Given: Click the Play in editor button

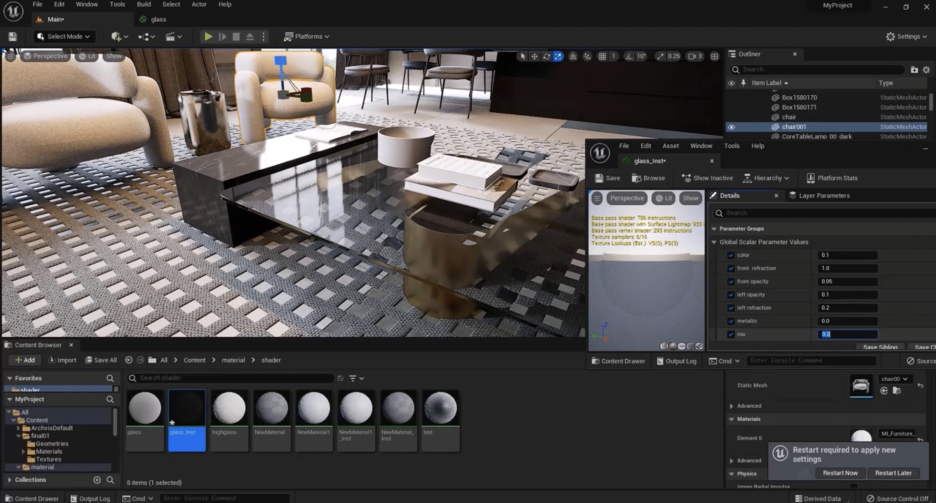Looking at the screenshot, I should point(208,36).
